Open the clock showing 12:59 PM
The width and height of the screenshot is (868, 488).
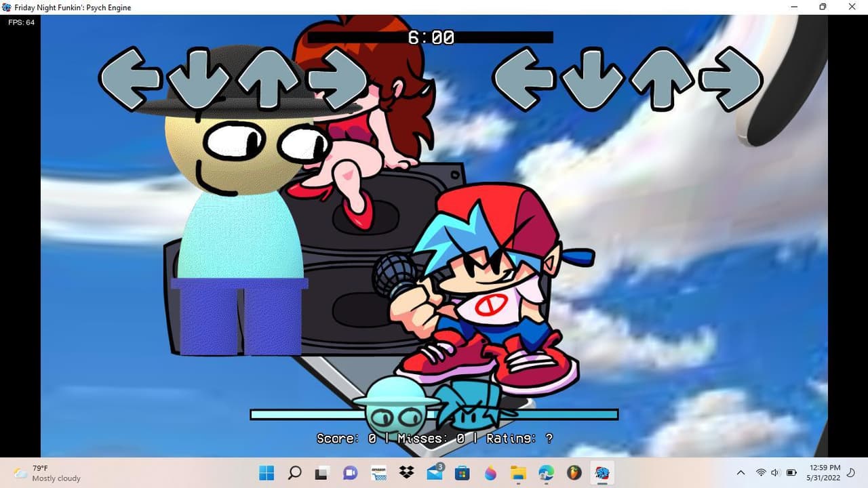tap(824, 472)
